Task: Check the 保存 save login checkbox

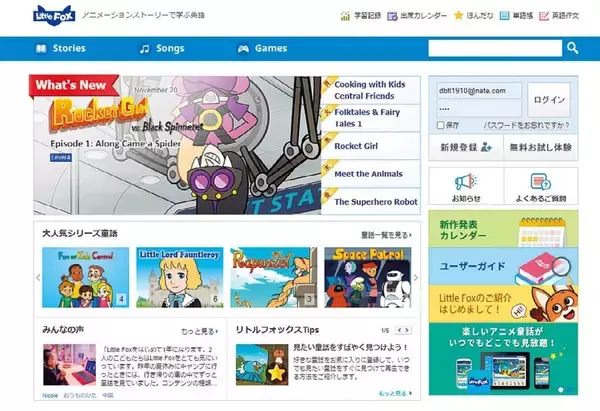Action: coord(440,125)
